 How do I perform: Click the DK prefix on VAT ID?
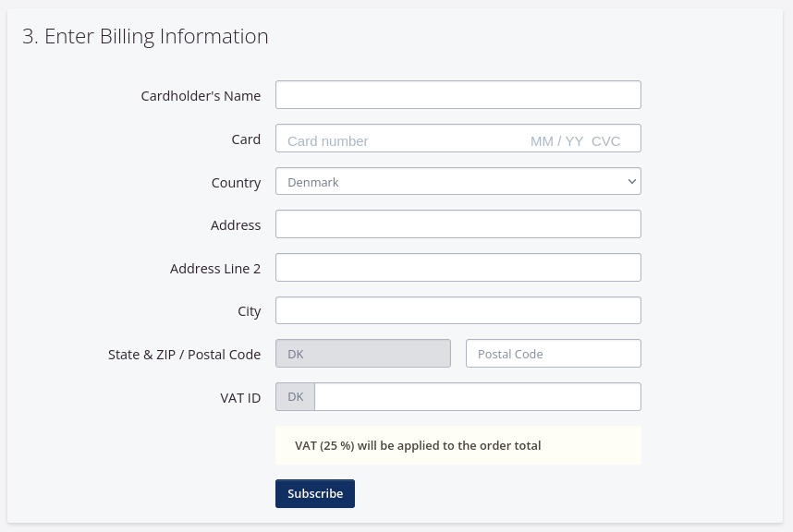pyautogui.click(x=295, y=397)
